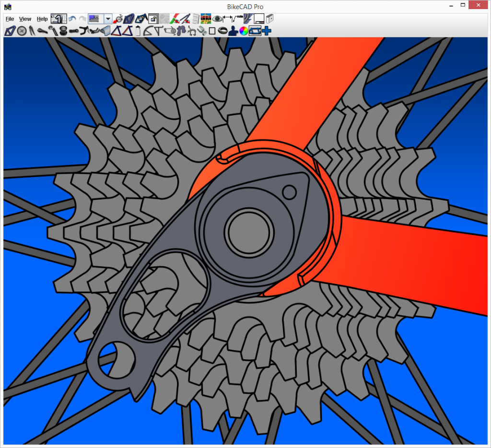Open the rider silhouette icon

click(233, 31)
